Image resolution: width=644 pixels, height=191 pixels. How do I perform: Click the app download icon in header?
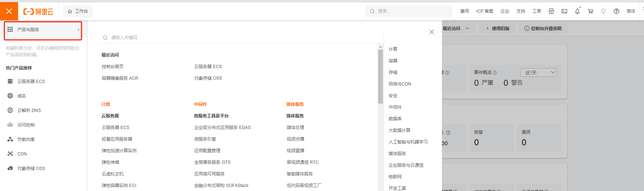[x=551, y=11]
